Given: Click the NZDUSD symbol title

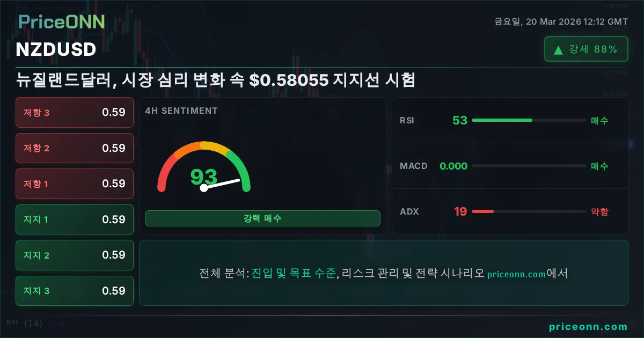Looking at the screenshot, I should tap(56, 50).
